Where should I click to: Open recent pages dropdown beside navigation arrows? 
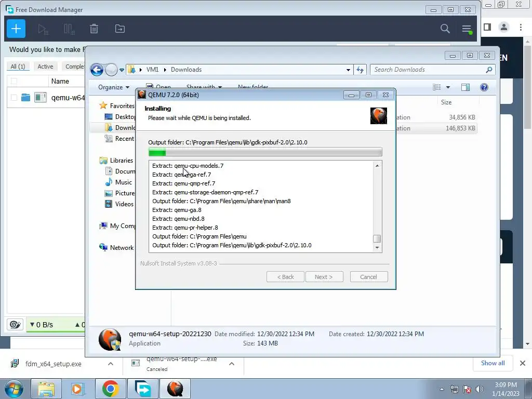122,70
